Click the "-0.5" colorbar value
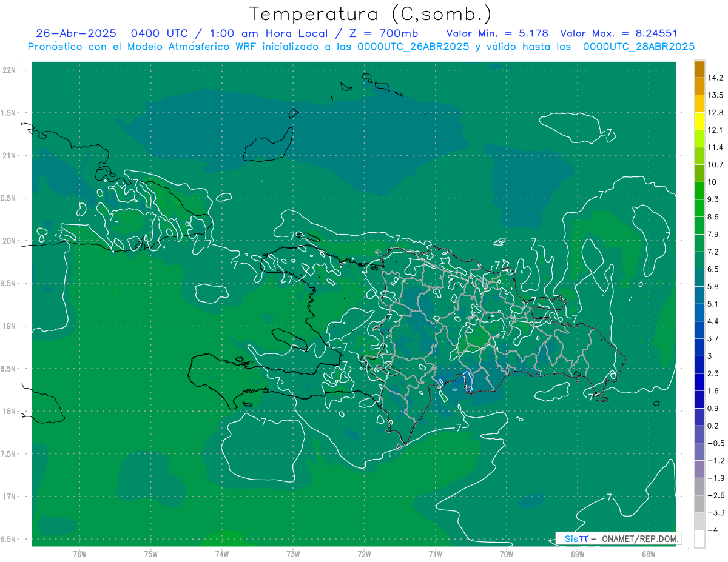The image size is (728, 562). (x=715, y=443)
